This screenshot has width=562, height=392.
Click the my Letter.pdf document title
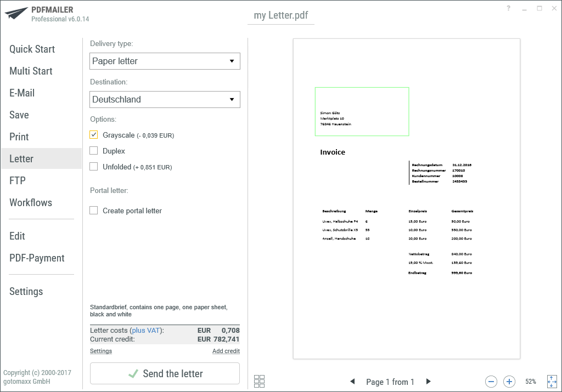coord(280,15)
